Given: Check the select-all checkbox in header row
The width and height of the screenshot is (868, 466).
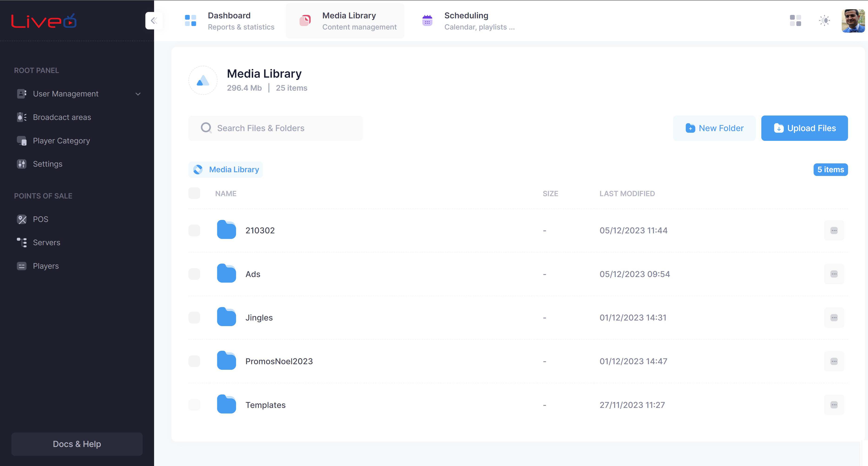Looking at the screenshot, I should click(x=194, y=193).
